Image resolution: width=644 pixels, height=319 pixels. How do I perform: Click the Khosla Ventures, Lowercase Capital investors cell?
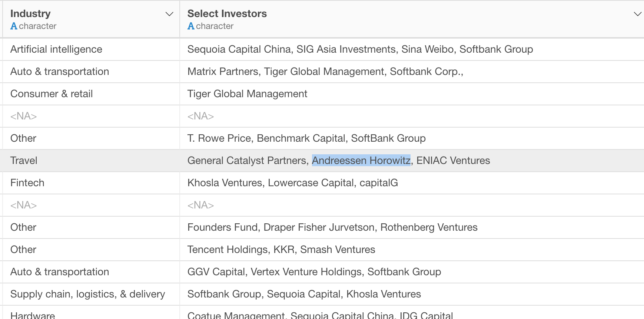pyautogui.click(x=412, y=183)
